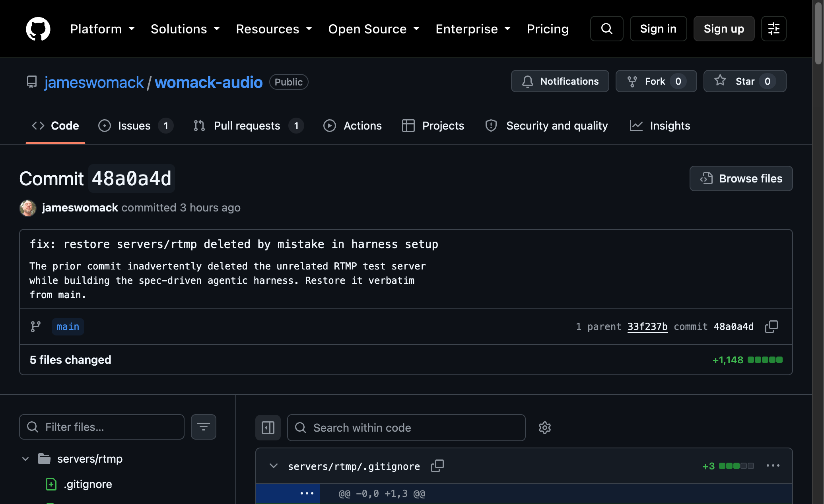Open the Resources dropdown menu
This screenshot has height=504, width=824.
coord(274,29)
